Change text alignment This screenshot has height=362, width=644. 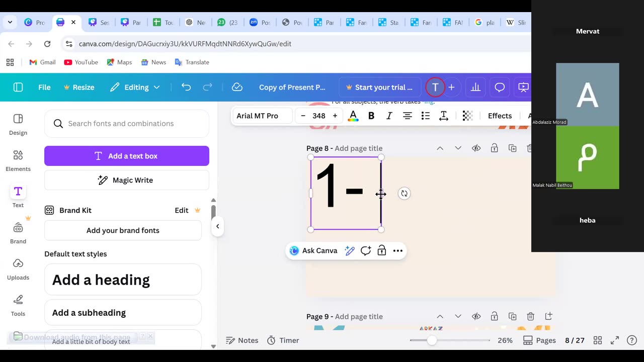pos(408,116)
